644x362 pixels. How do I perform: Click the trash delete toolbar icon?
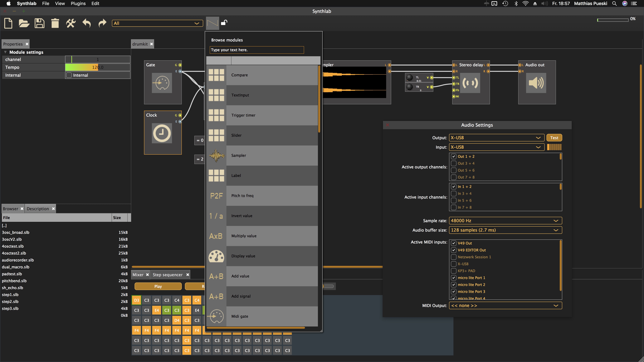pyautogui.click(x=55, y=23)
